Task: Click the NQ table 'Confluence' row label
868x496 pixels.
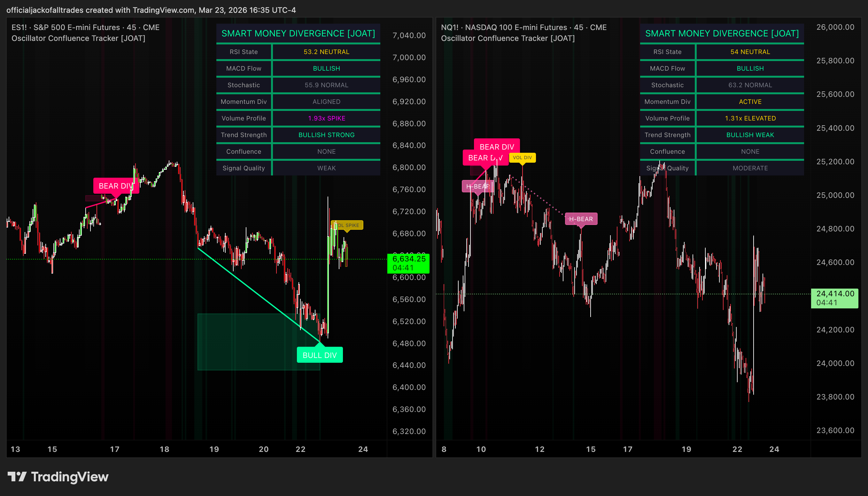Action: pyautogui.click(x=667, y=151)
